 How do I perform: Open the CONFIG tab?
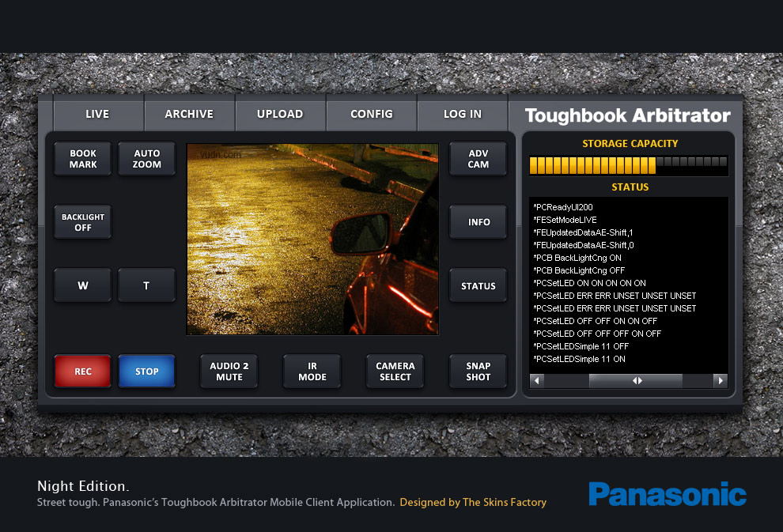coord(372,114)
